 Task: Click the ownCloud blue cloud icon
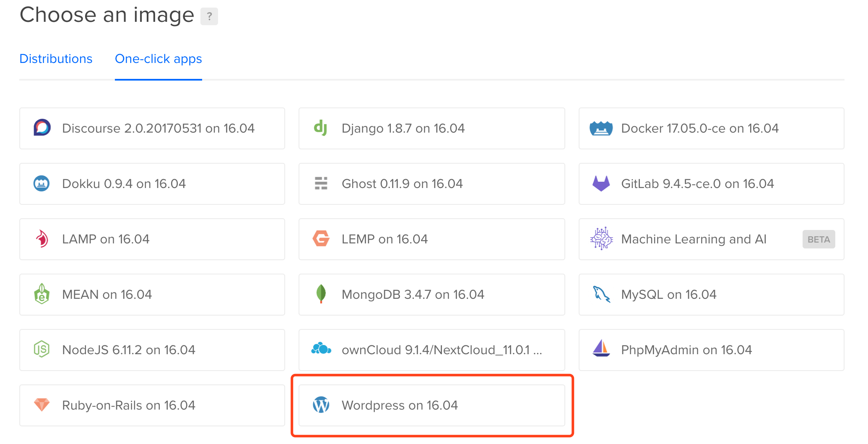coord(321,349)
